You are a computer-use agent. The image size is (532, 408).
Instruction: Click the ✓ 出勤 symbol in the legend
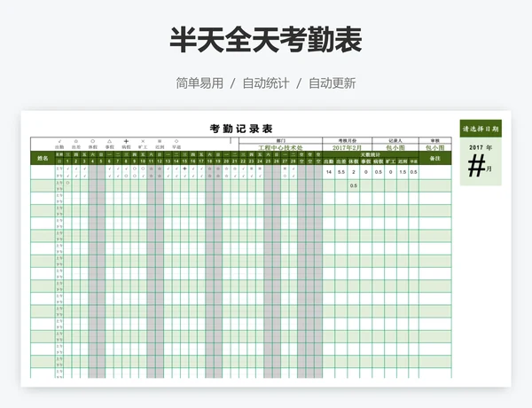coord(59,141)
